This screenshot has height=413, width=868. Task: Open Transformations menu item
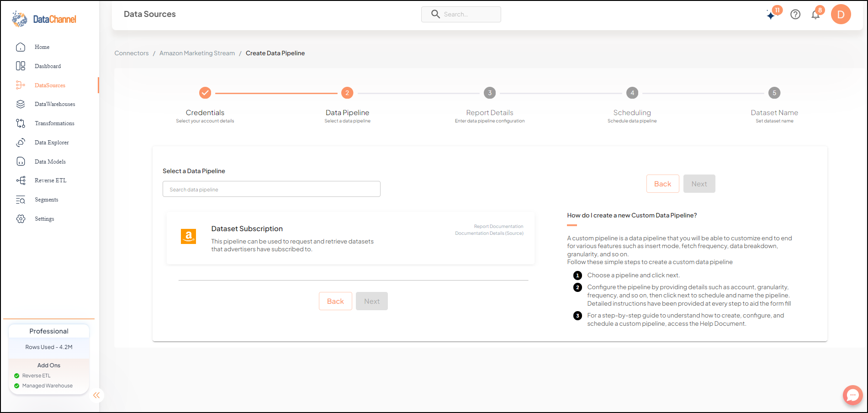pos(54,123)
